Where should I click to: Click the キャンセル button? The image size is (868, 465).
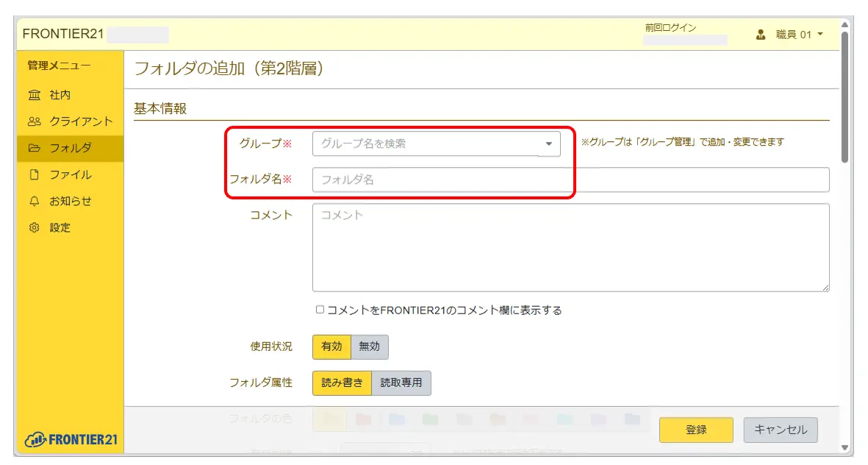[780, 430]
